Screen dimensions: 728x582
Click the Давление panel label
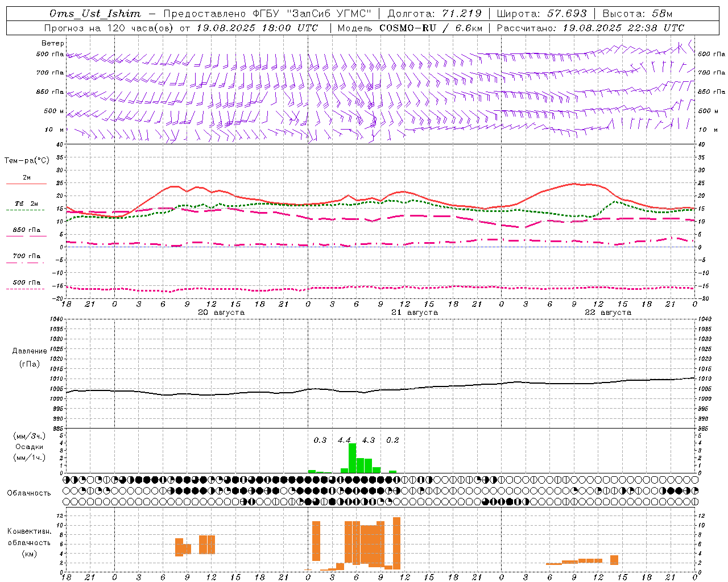tap(30, 351)
